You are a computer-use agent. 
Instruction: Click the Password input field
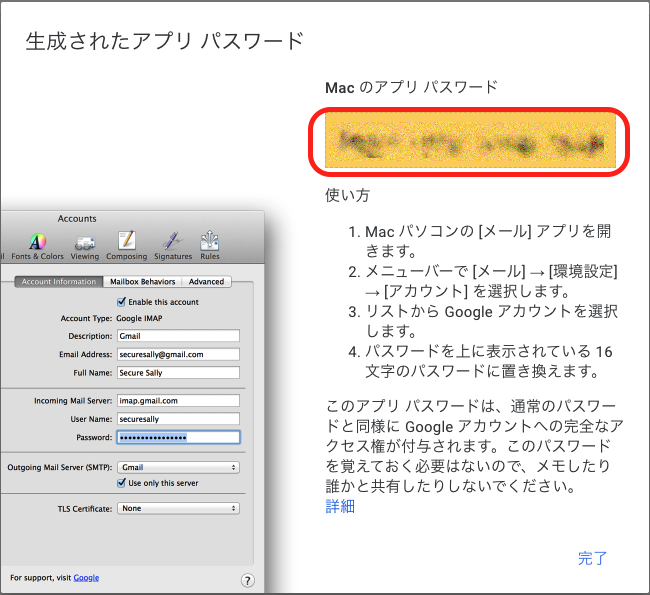[178, 437]
